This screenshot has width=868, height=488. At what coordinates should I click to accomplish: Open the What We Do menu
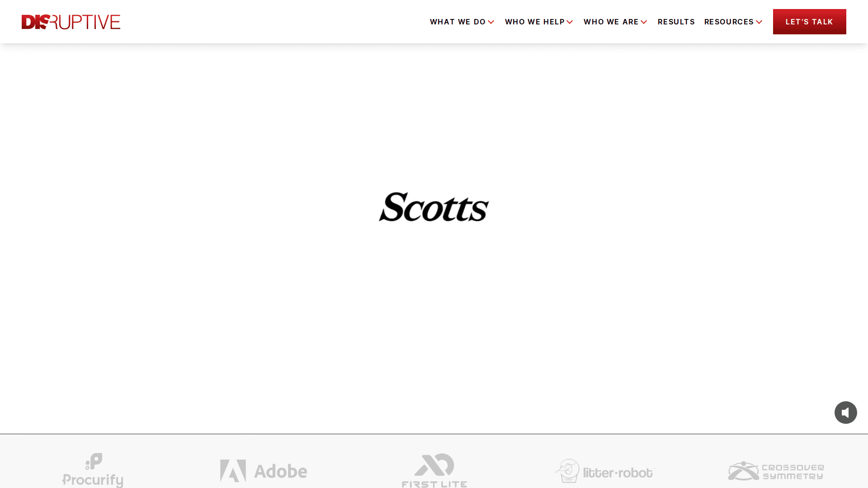[x=458, y=22]
